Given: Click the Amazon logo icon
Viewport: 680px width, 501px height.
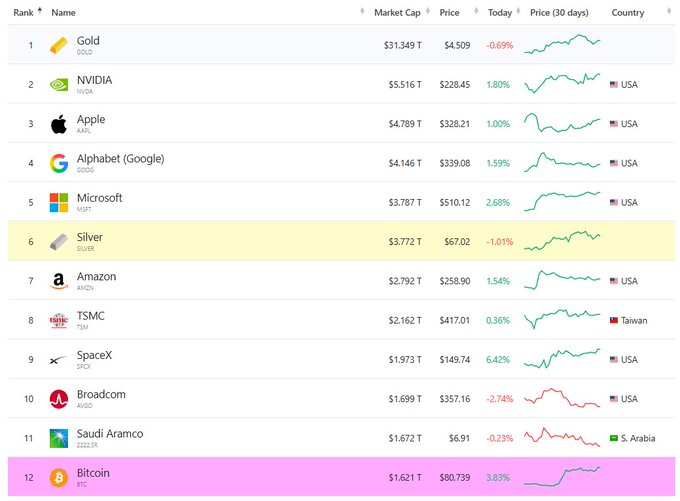Looking at the screenshot, I should (x=59, y=281).
